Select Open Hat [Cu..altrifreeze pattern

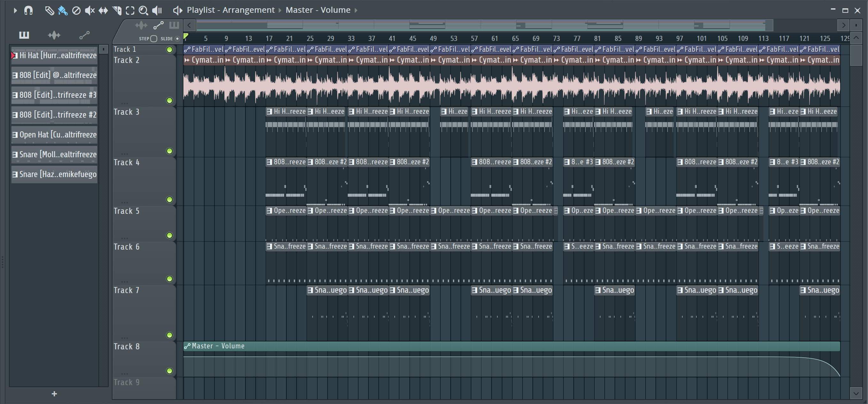coord(54,135)
